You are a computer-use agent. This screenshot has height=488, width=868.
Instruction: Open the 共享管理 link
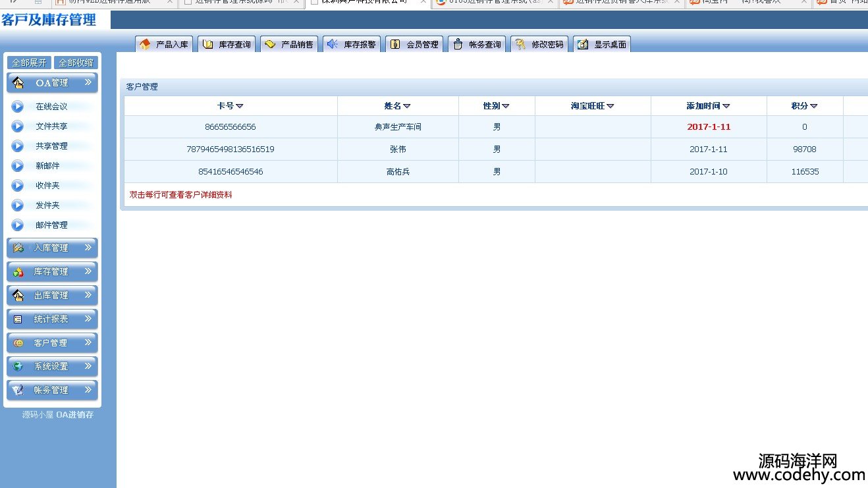click(51, 146)
